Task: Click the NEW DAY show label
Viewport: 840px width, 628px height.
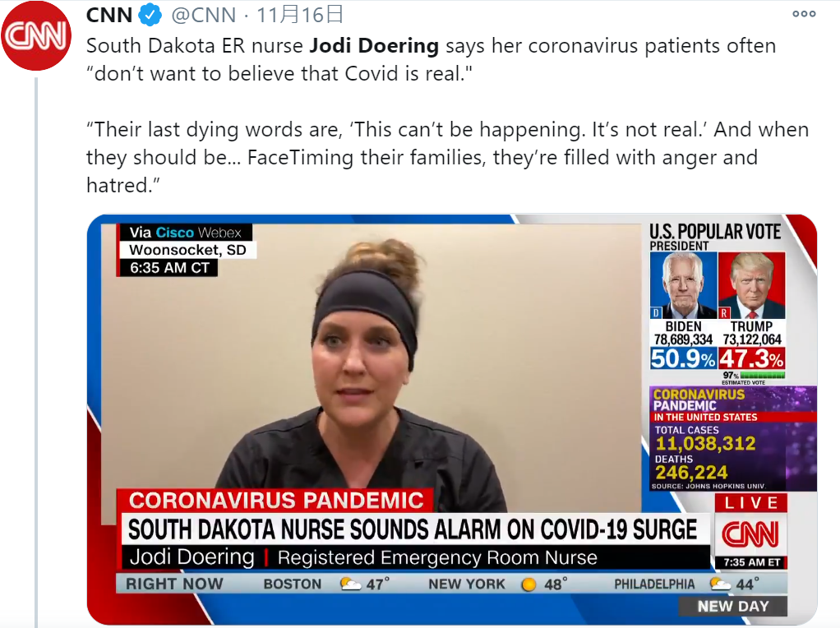Action: click(733, 606)
